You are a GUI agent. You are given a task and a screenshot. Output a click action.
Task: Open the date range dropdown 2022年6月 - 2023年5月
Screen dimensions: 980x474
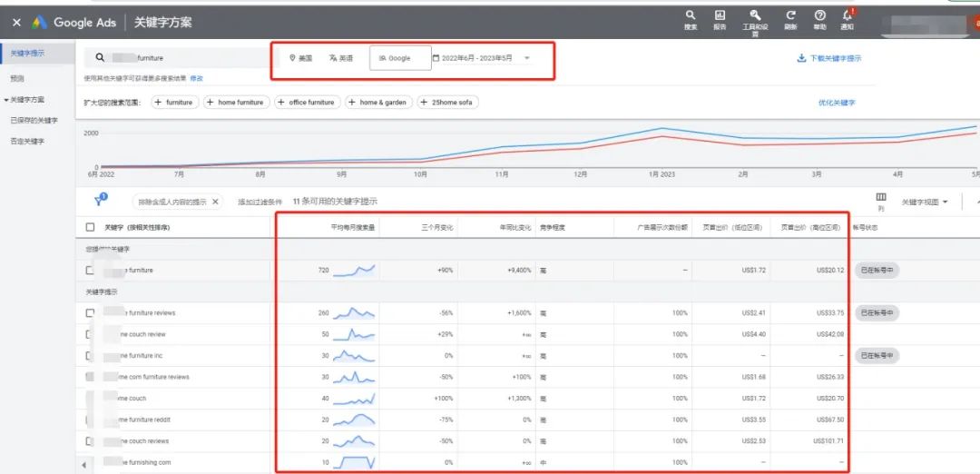(481, 58)
